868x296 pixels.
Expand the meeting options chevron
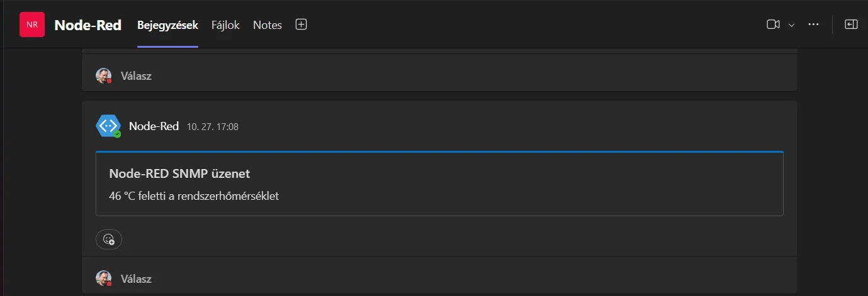tap(792, 25)
